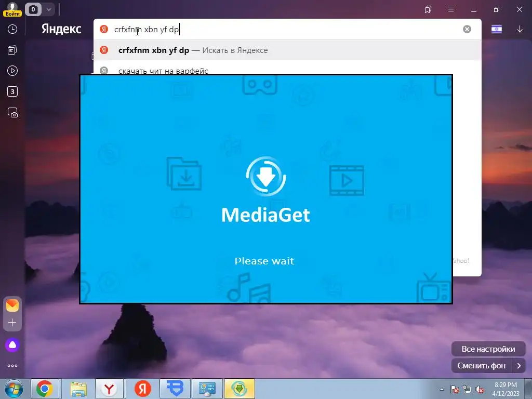Expand the arrow beside Сменить фон
The height and width of the screenshot is (399, 532).
519,366
